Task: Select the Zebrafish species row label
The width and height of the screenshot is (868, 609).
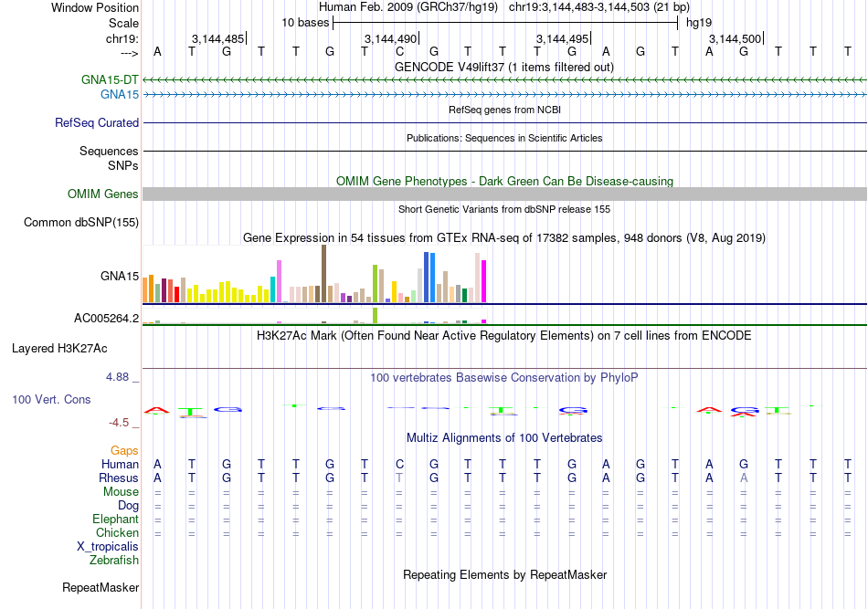Action: click(114, 561)
